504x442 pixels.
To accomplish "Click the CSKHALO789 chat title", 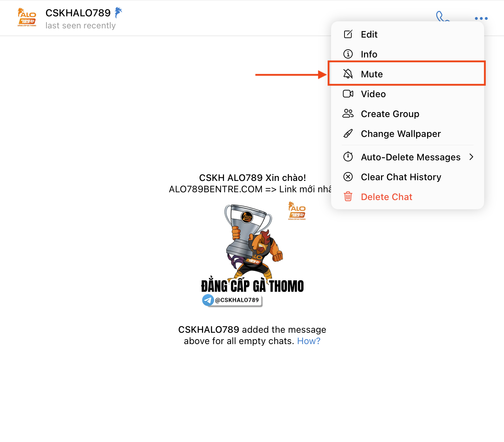I will coord(78,13).
